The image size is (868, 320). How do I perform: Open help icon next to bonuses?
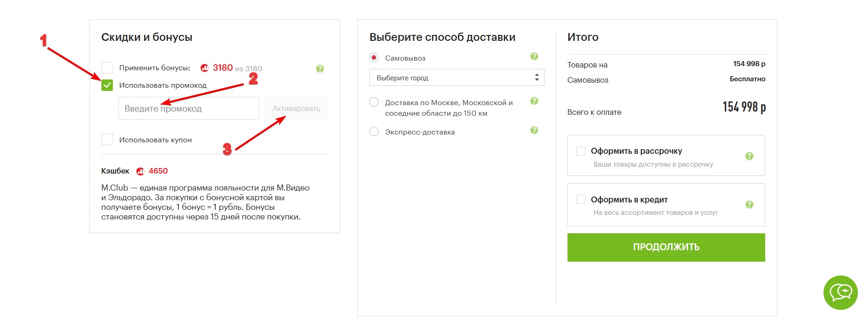point(320,68)
